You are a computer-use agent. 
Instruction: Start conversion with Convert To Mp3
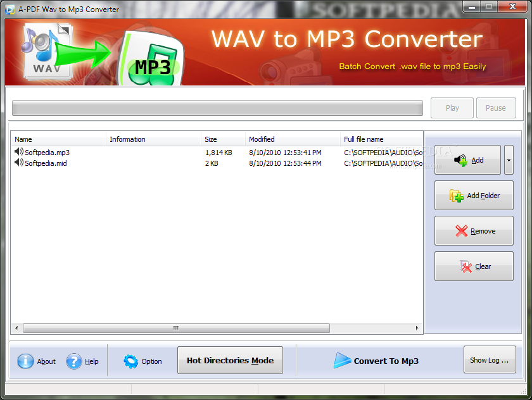(376, 361)
